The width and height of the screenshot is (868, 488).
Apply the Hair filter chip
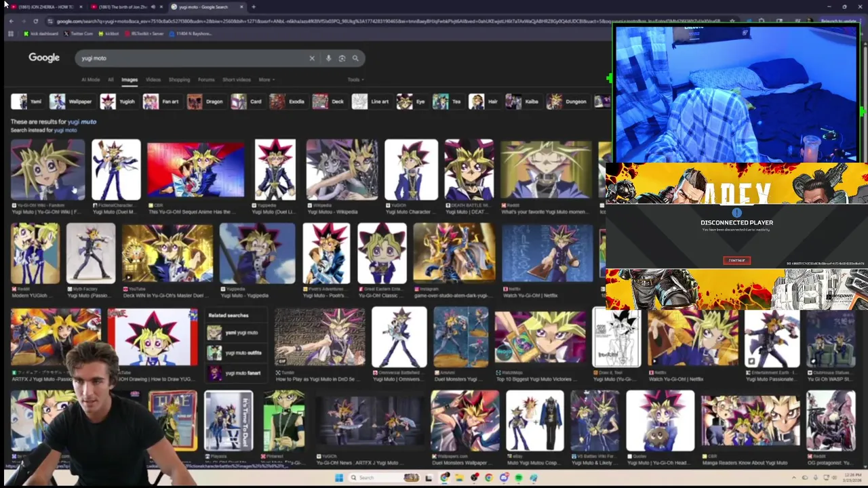[484, 102]
